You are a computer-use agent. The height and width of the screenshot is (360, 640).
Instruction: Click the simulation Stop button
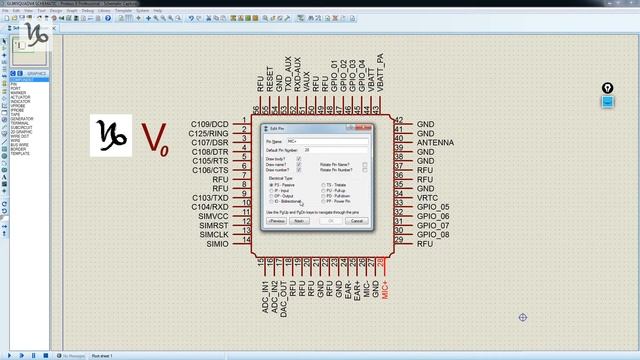click(x=46, y=356)
